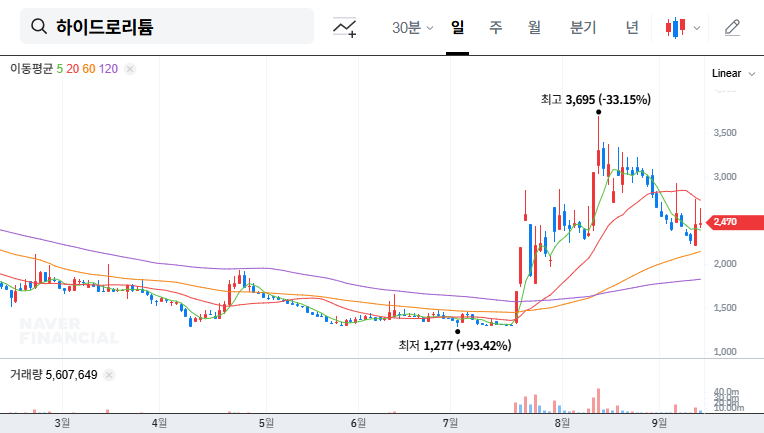Remove the 이동평균 moving average indicator

[x=130, y=69]
